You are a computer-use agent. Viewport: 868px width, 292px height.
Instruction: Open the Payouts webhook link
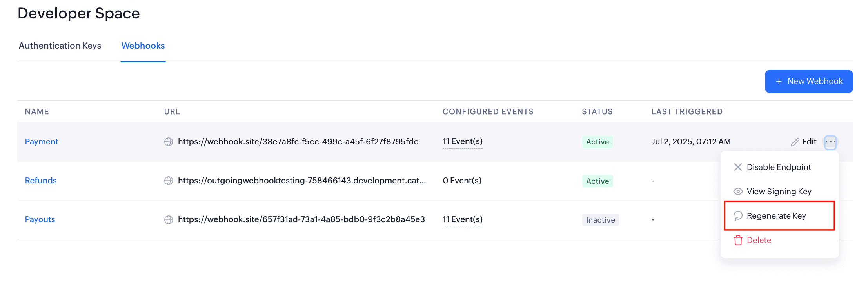[40, 219]
